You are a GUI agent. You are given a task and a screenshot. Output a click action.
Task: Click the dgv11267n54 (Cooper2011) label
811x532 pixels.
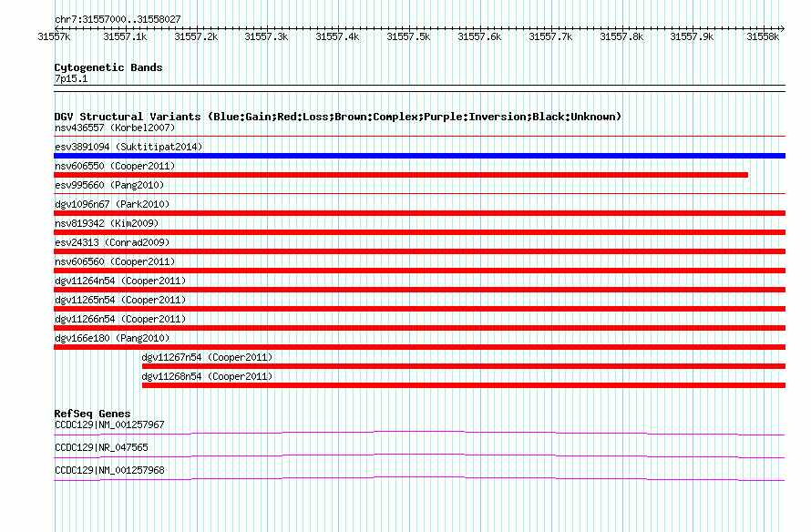coord(207,357)
